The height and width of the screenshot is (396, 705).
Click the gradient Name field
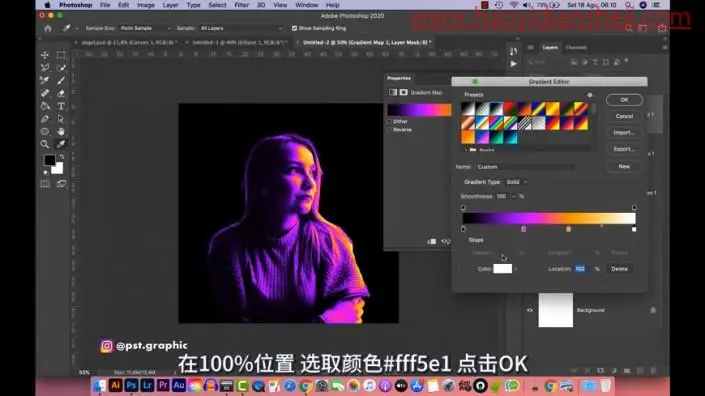coord(526,167)
